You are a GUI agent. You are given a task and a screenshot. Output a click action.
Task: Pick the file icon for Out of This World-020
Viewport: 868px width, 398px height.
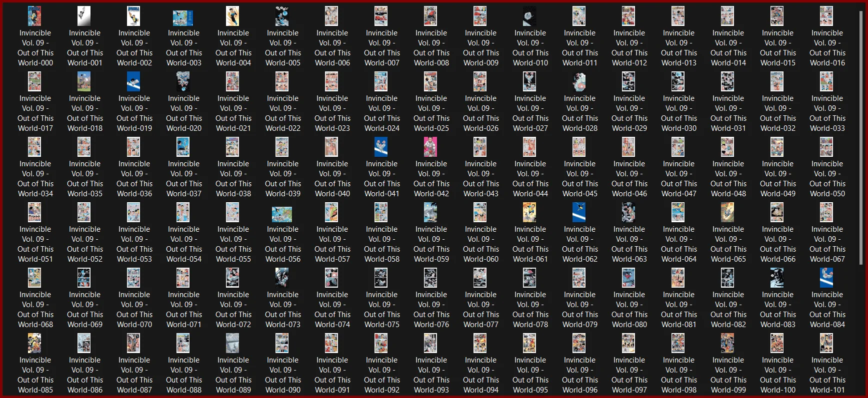click(x=183, y=82)
